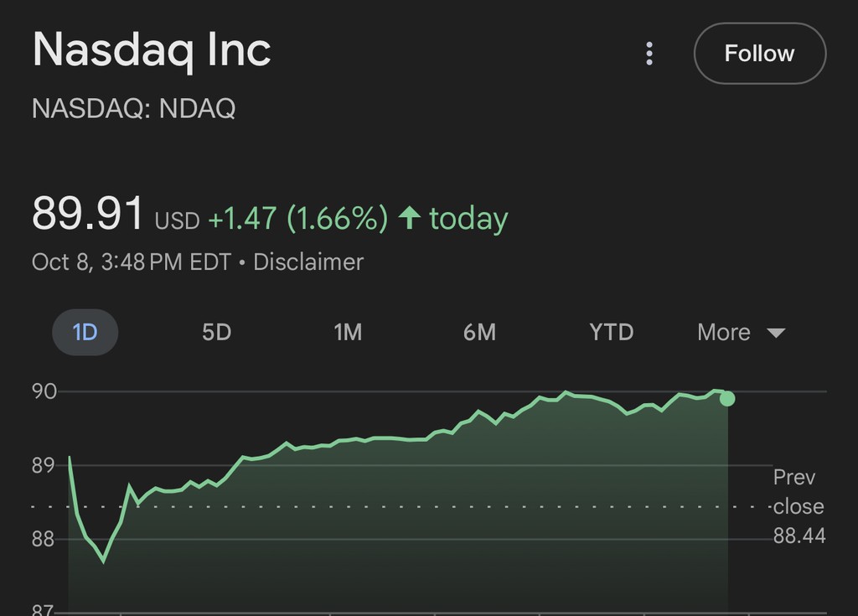Screen dimensions: 858x616
Task: Switch to the YTD chart view
Action: pyautogui.click(x=611, y=332)
